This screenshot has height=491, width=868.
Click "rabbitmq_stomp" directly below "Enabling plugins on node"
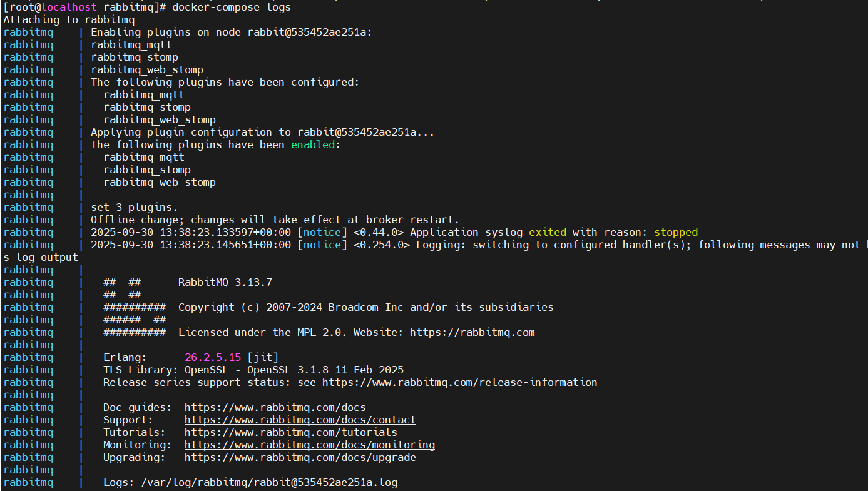134,57
